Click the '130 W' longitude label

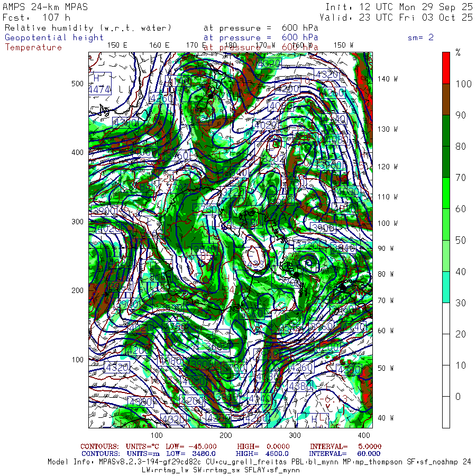(x=388, y=130)
